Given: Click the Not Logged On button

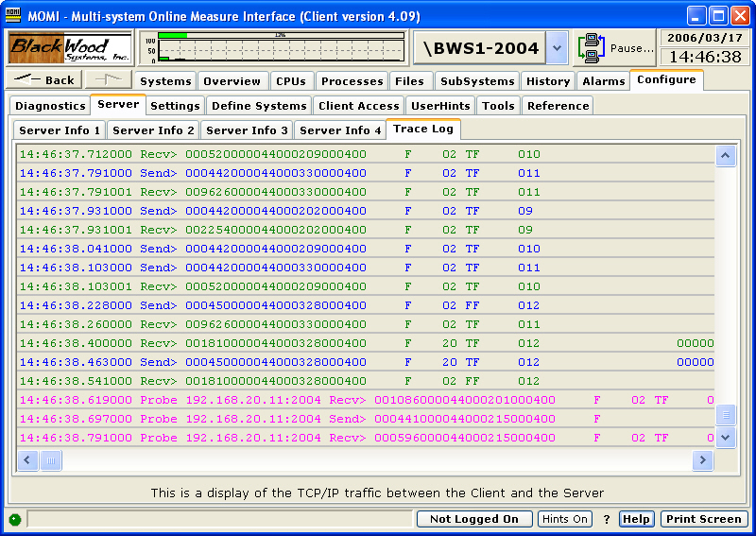Looking at the screenshot, I should (474, 519).
